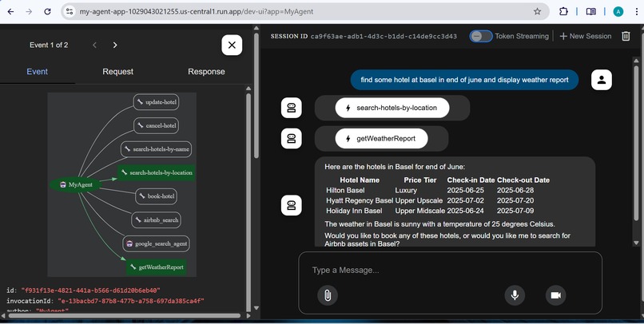The image size is (644, 324).
Task: Delete session with the trash icon
Action: click(626, 36)
